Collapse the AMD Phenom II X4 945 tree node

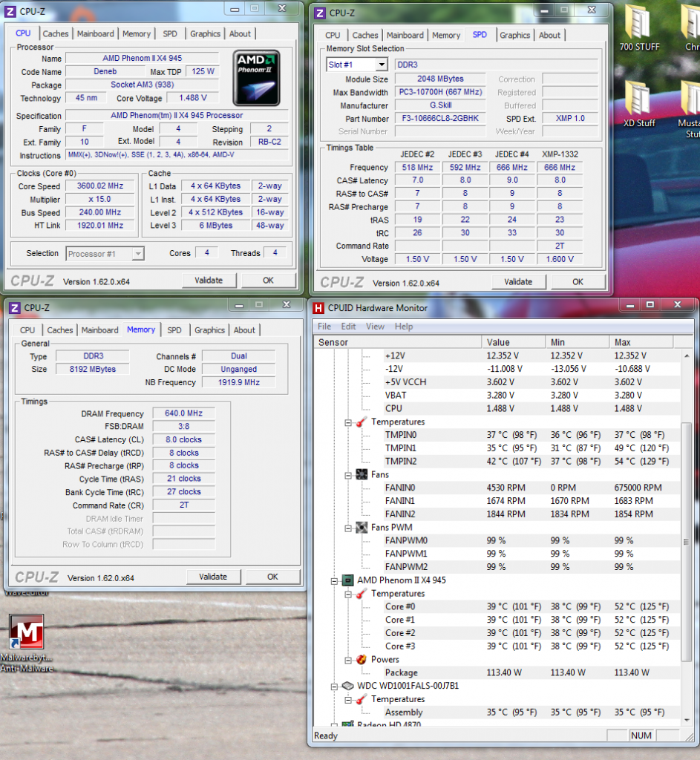point(335,580)
